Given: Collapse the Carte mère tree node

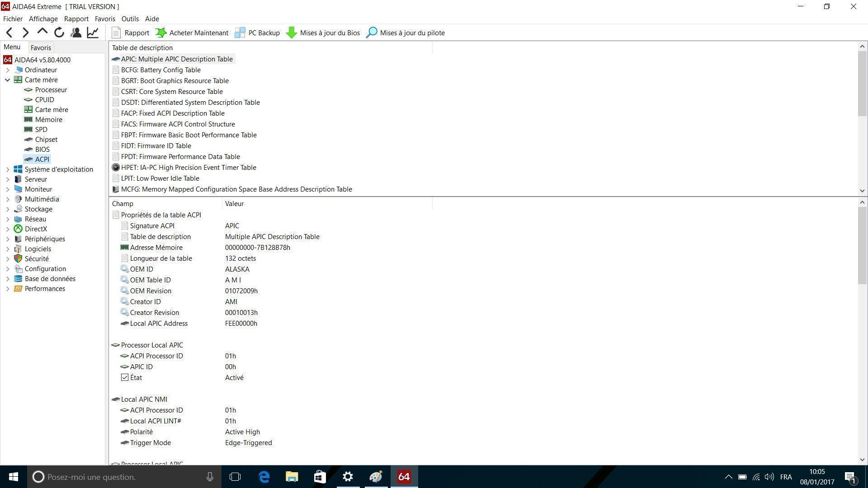Looking at the screenshot, I should pyautogui.click(x=8, y=80).
